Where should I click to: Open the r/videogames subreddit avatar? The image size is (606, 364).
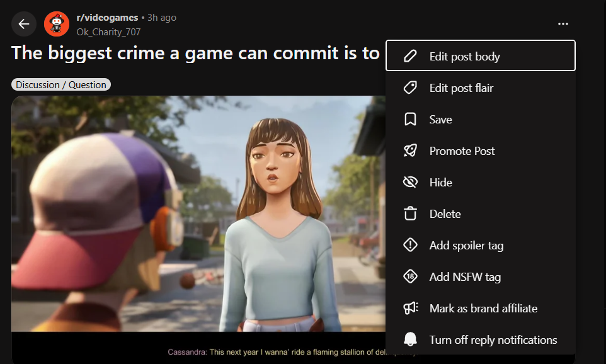pyautogui.click(x=57, y=24)
